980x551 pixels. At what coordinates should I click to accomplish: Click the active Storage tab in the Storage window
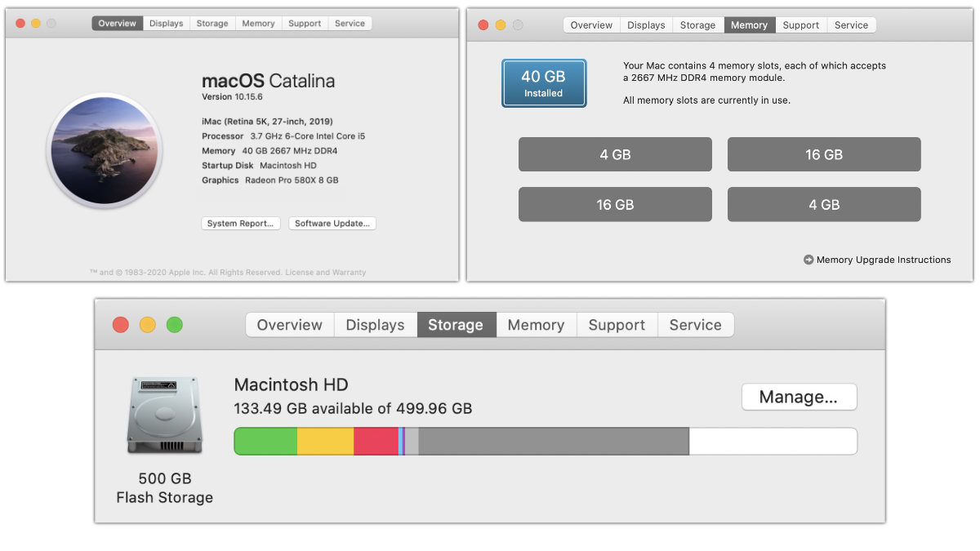coord(456,325)
